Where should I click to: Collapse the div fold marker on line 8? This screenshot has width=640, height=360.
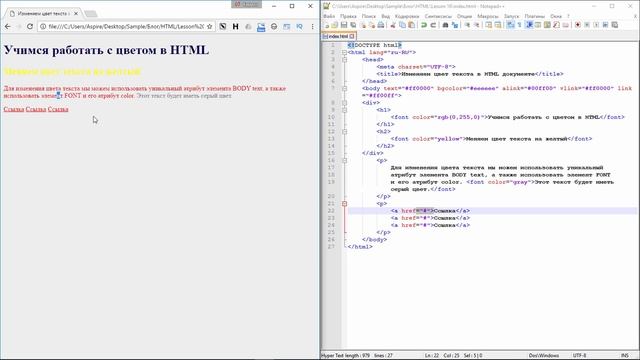point(344,103)
